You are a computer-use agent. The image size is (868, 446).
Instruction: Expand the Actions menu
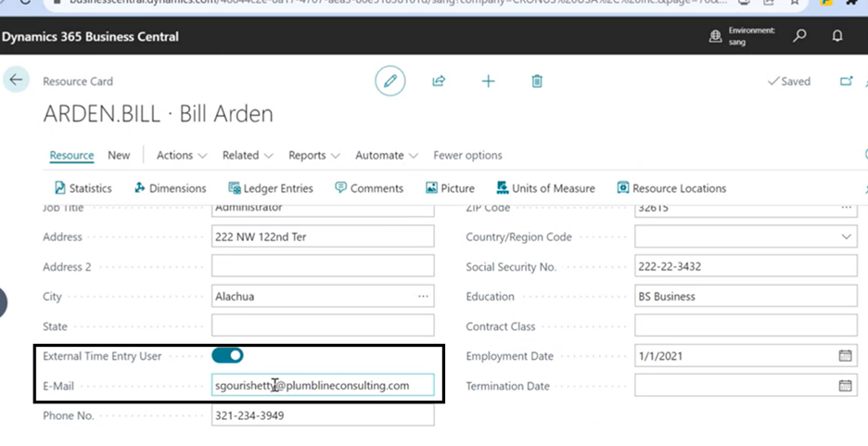tap(182, 155)
